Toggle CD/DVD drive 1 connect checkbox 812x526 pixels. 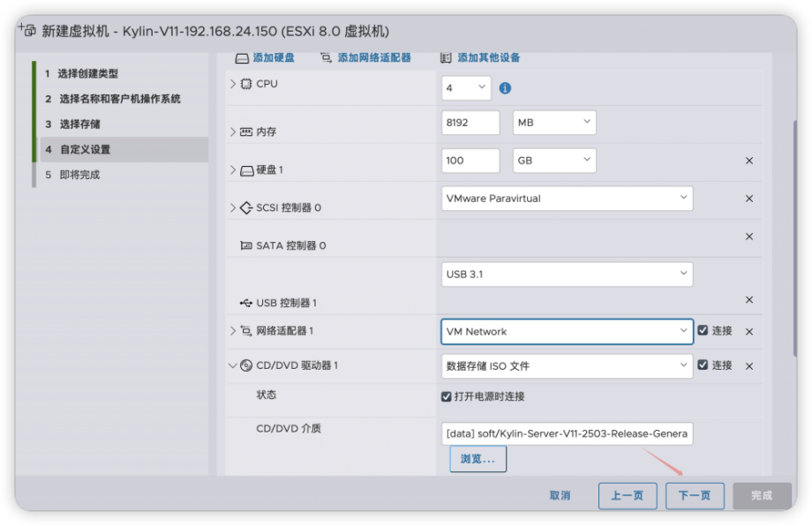pos(703,365)
